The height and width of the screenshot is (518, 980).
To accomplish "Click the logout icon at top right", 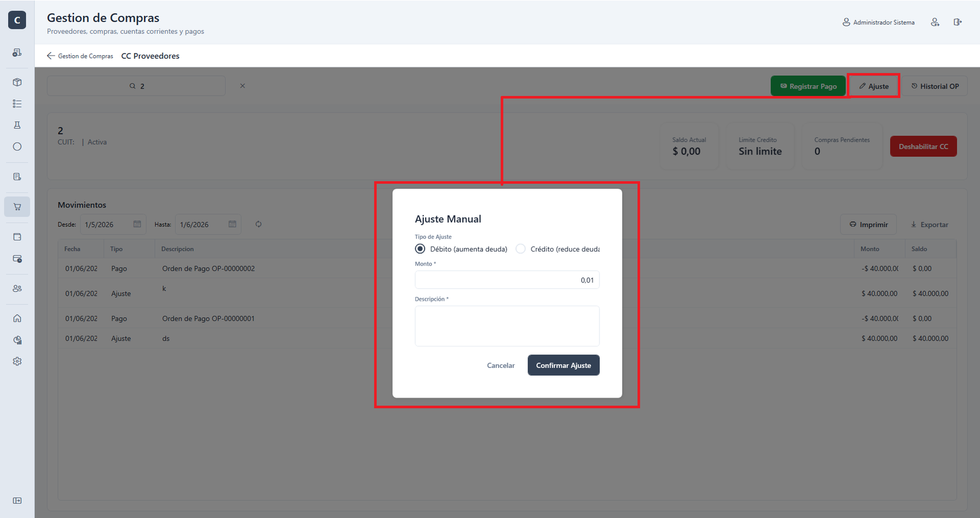I will [957, 22].
